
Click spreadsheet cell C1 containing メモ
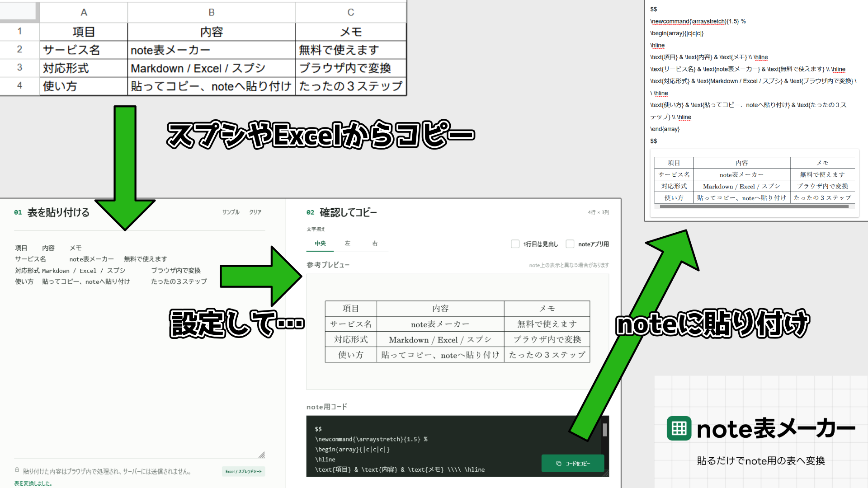[351, 32]
